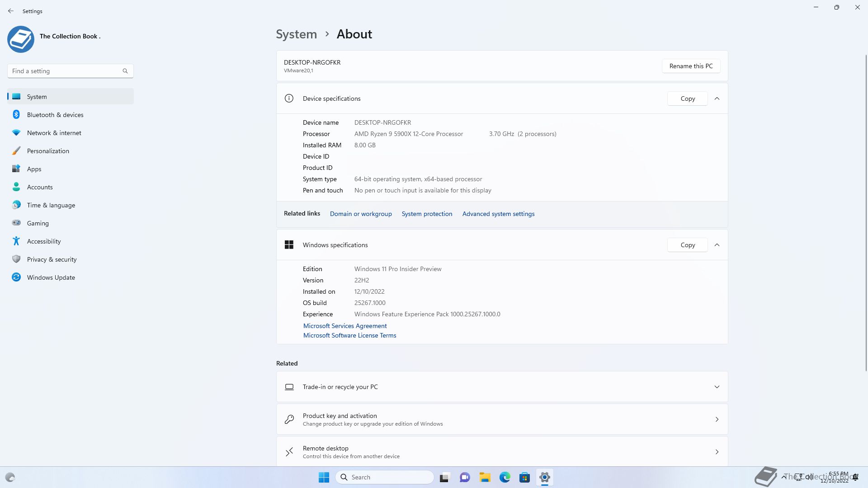Select the device name text DESKTOP-NRGOFKR

point(382,122)
